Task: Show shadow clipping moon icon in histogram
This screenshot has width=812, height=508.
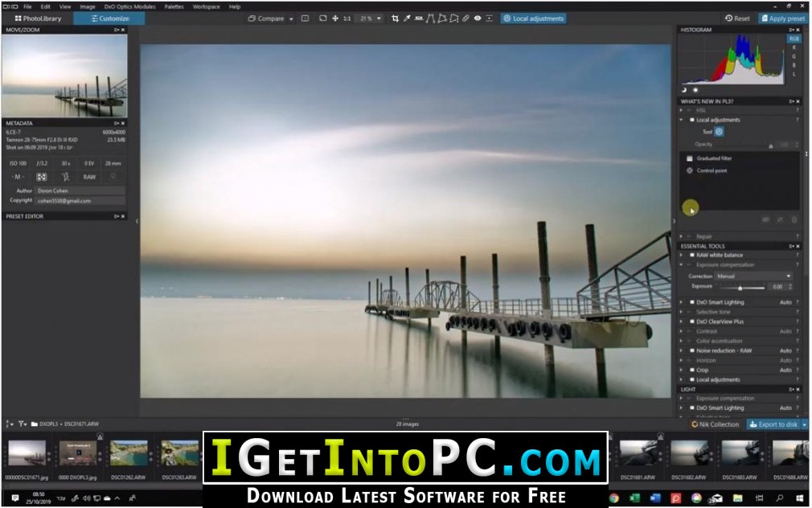Action: 685,90
